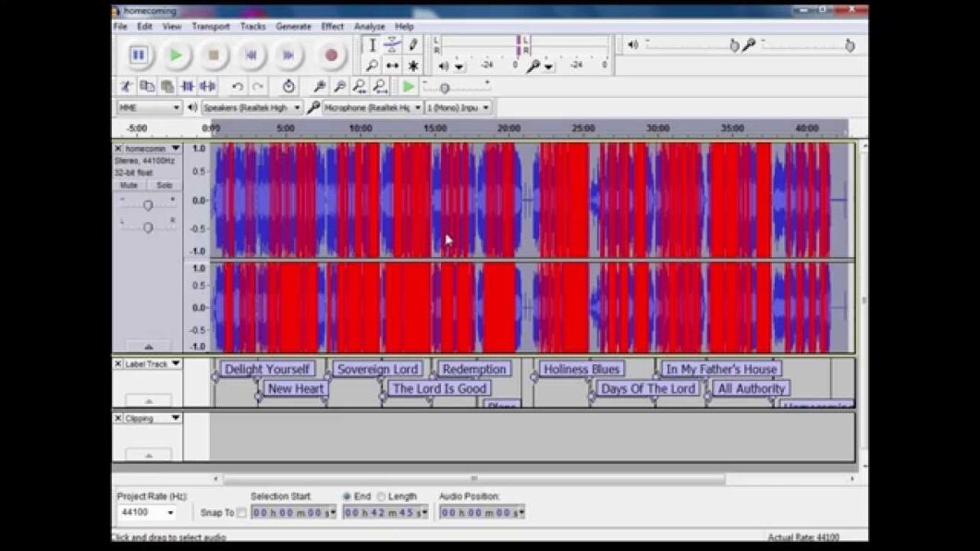
Task: Switch to the Time Shift tool
Action: coord(393,65)
